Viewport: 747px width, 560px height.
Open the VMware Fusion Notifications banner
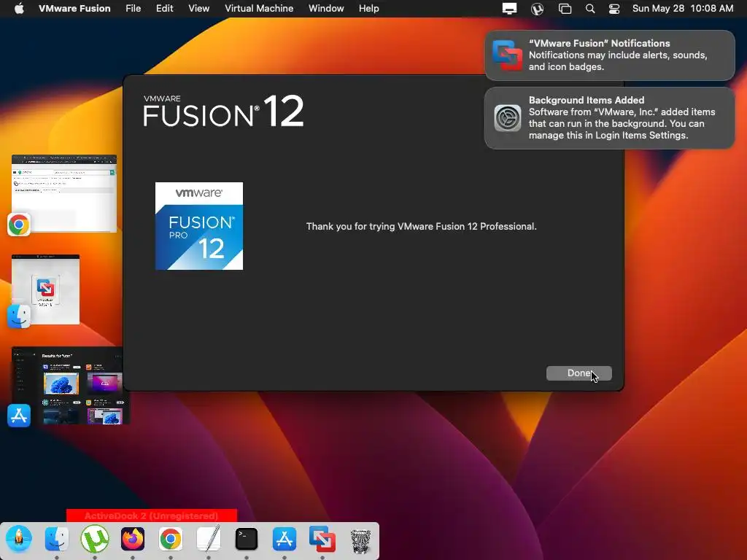610,55
